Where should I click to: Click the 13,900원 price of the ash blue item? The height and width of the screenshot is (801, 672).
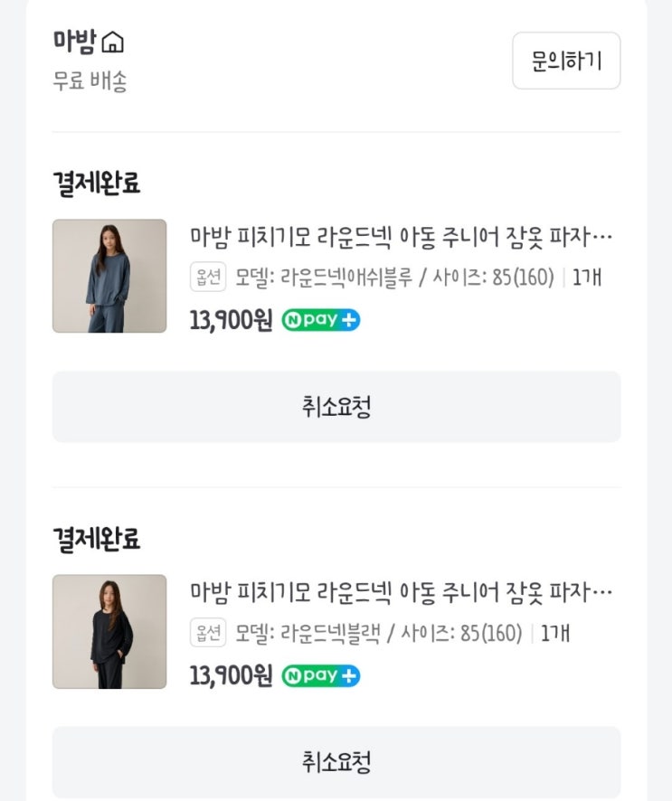[x=231, y=321]
